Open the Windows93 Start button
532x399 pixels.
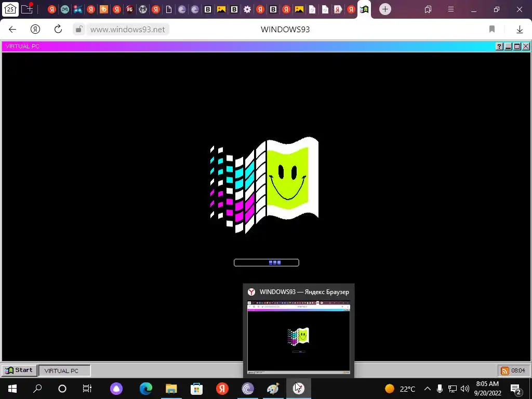pos(19,370)
